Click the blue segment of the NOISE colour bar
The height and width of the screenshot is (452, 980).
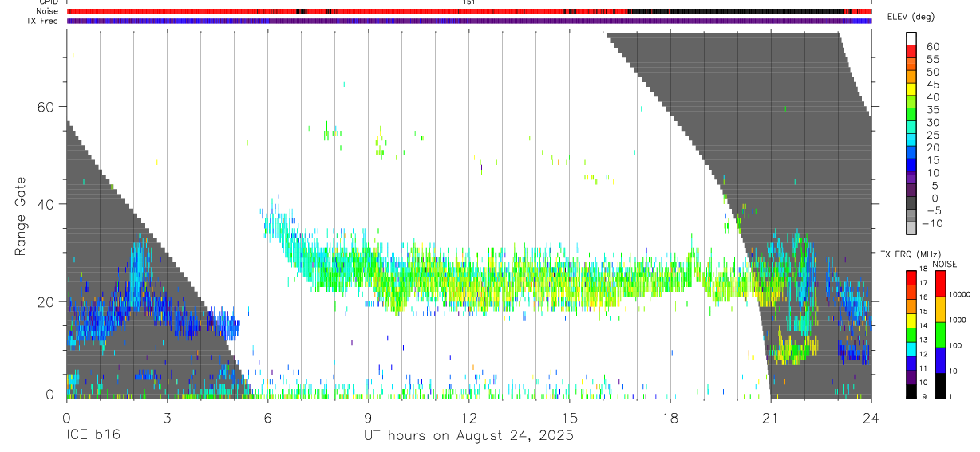940,360
